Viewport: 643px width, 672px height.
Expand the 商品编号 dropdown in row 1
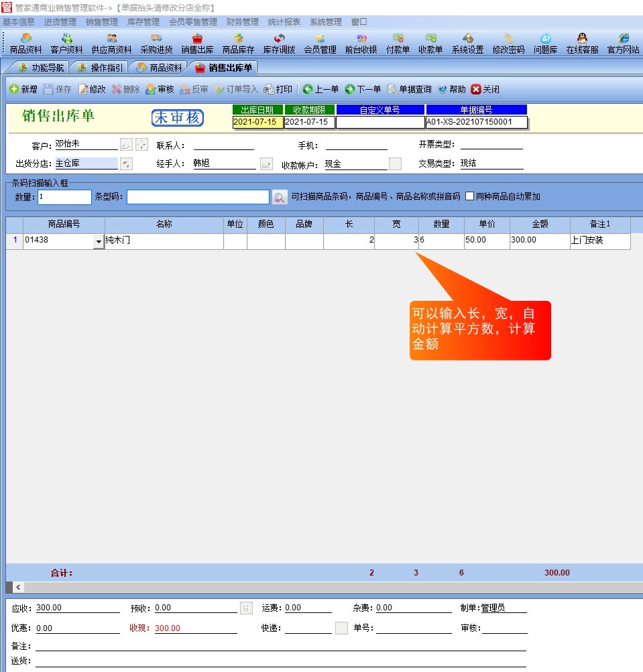[x=99, y=242]
